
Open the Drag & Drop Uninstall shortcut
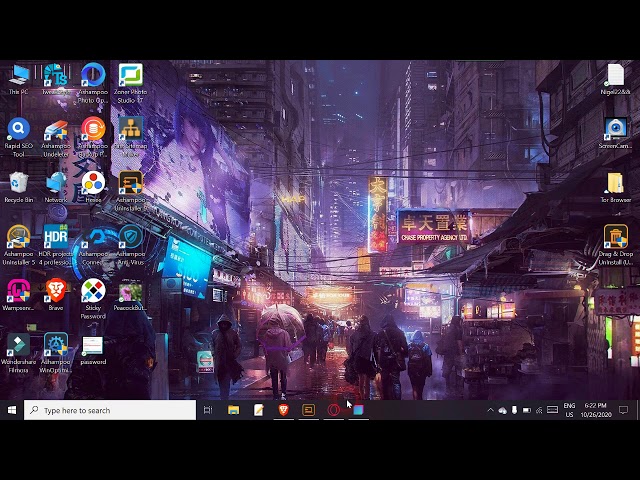coord(615,238)
